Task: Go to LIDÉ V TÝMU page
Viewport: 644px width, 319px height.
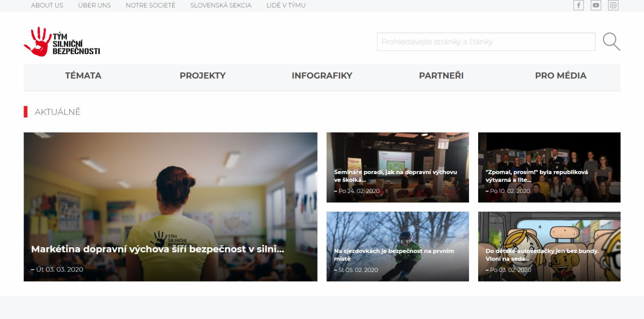Action: click(x=286, y=5)
